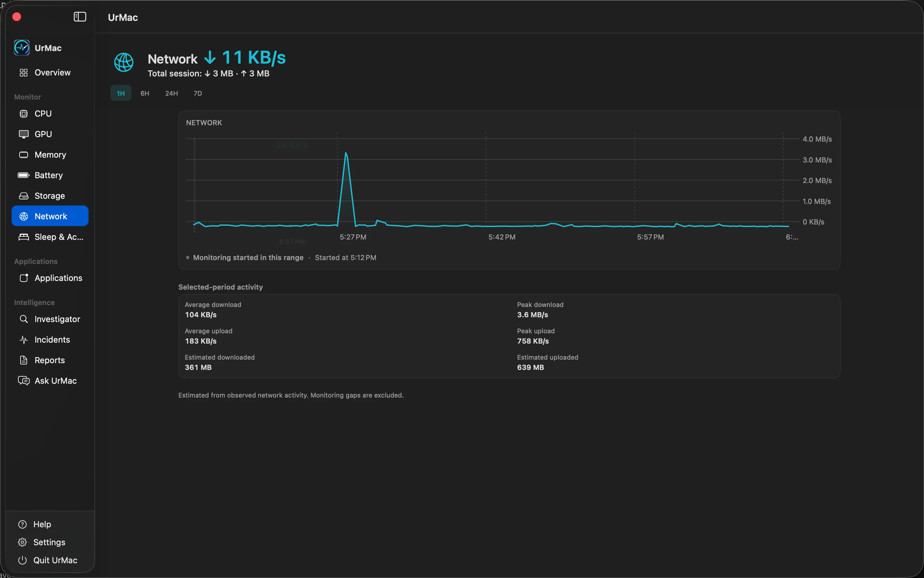Click the UrMac app logo icon
This screenshot has height=578, width=924.
tap(22, 48)
